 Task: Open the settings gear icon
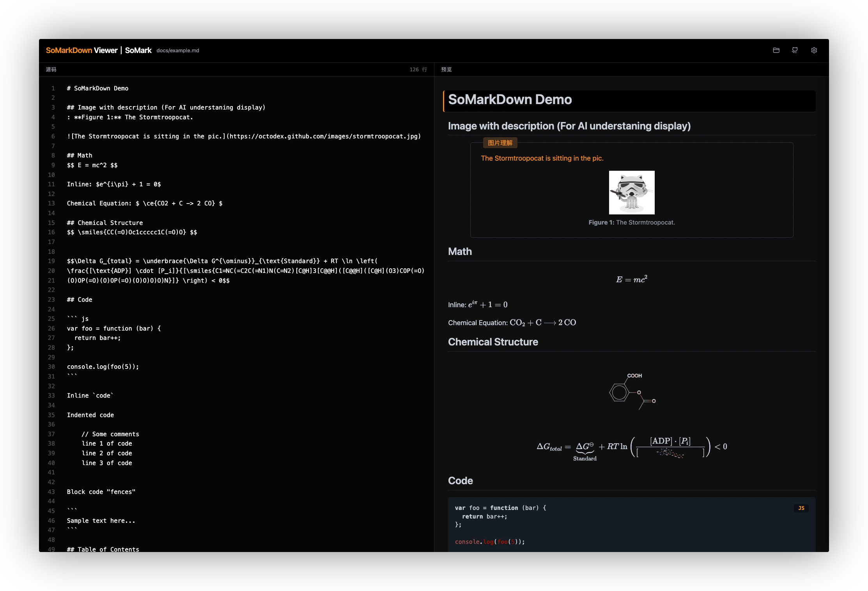point(814,50)
